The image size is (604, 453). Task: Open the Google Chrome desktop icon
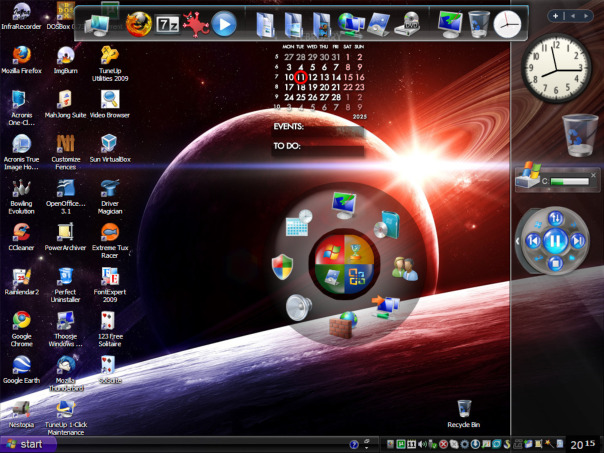click(22, 321)
